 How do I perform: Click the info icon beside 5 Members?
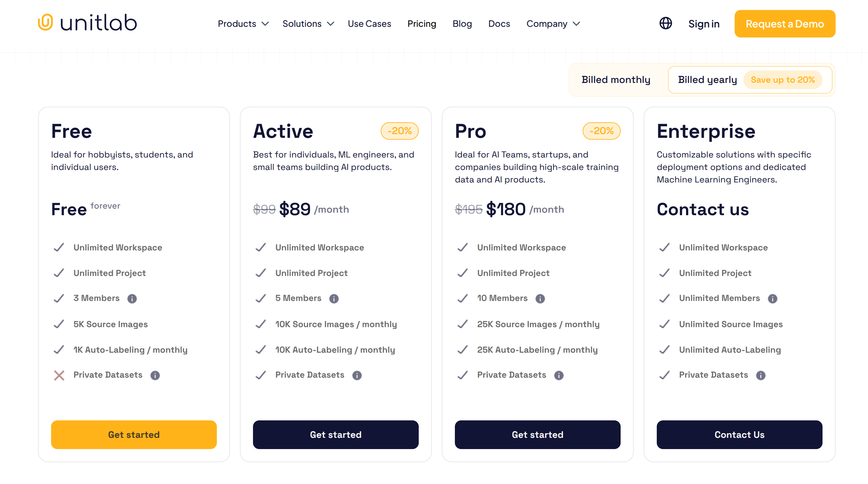pyautogui.click(x=334, y=298)
